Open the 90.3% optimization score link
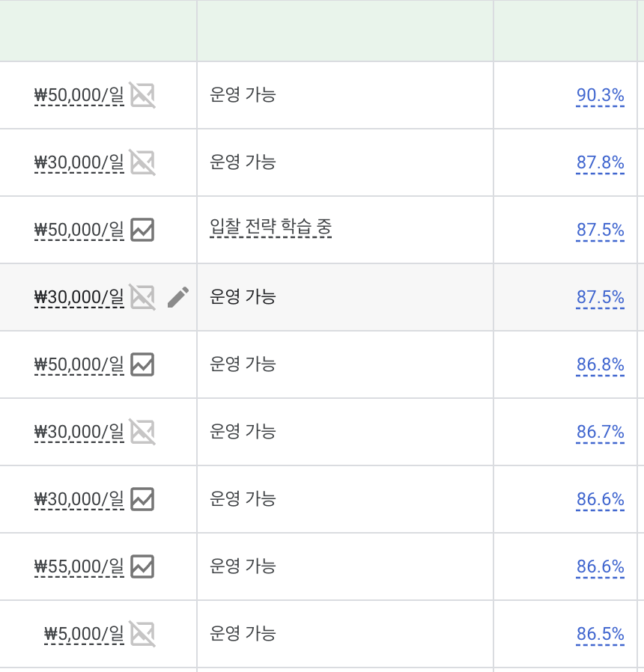Screen dimensions: 644x672 click(x=601, y=95)
